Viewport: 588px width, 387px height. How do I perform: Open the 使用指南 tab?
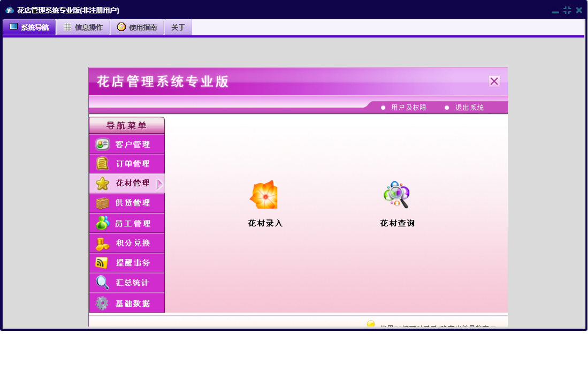click(x=138, y=27)
